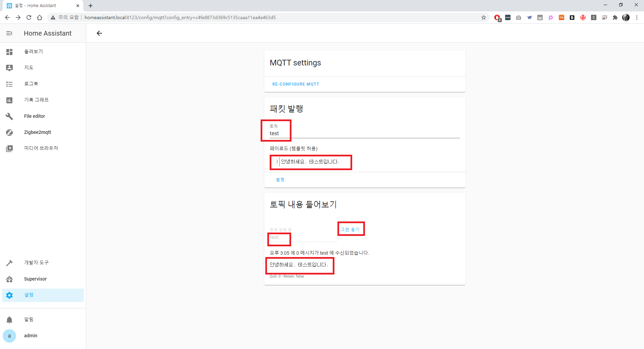
Task: Click the camera extension icon
Action: 519,17
